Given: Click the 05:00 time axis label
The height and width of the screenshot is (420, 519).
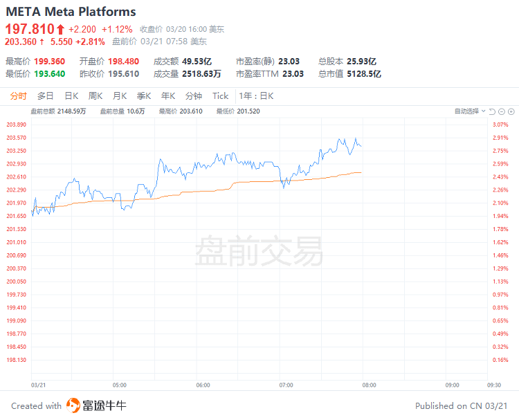Looking at the screenshot, I should pyautogui.click(x=120, y=385).
